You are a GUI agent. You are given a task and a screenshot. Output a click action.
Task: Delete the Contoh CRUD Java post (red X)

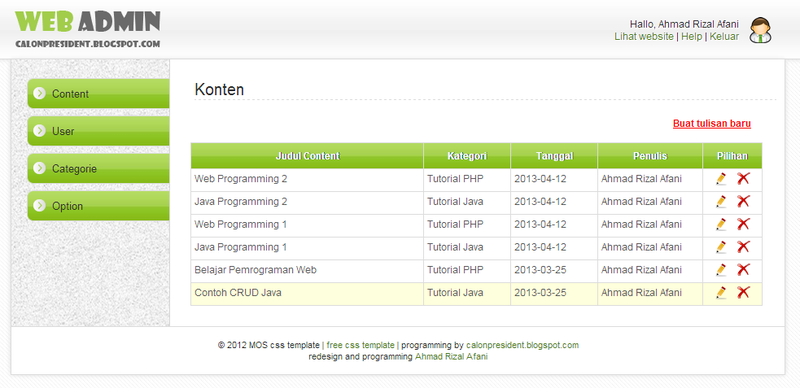(743, 293)
